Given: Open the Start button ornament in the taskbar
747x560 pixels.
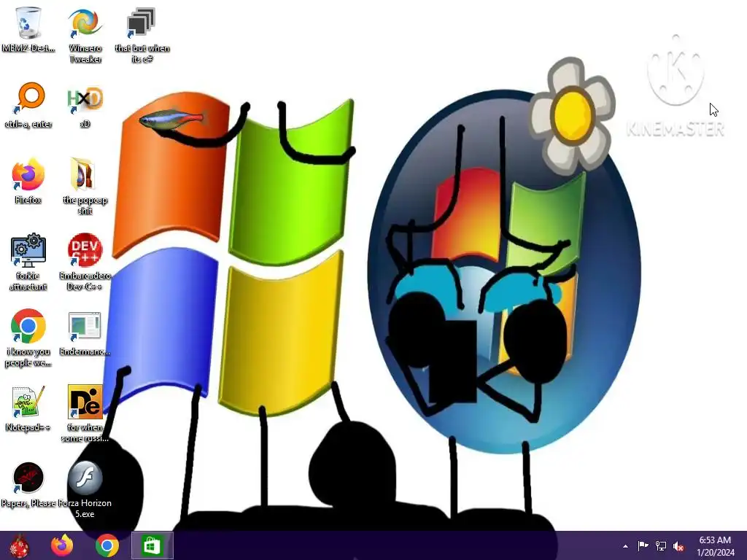Looking at the screenshot, I should coord(19,545).
